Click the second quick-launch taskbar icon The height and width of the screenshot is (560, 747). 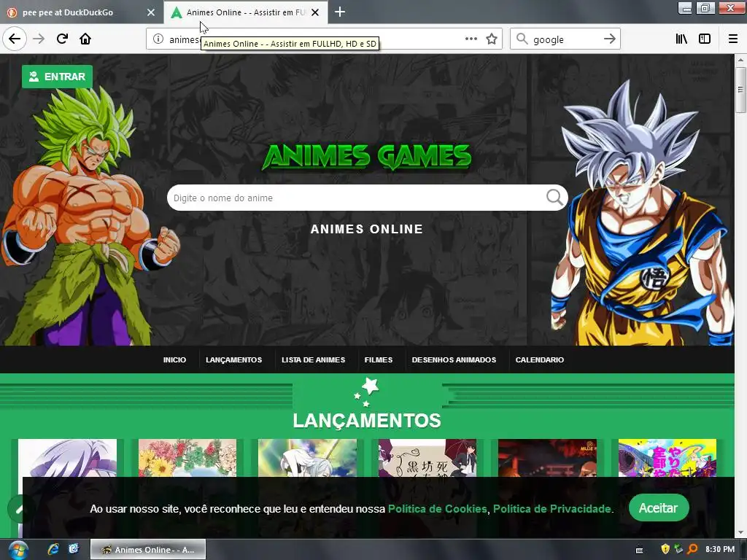coord(74,549)
